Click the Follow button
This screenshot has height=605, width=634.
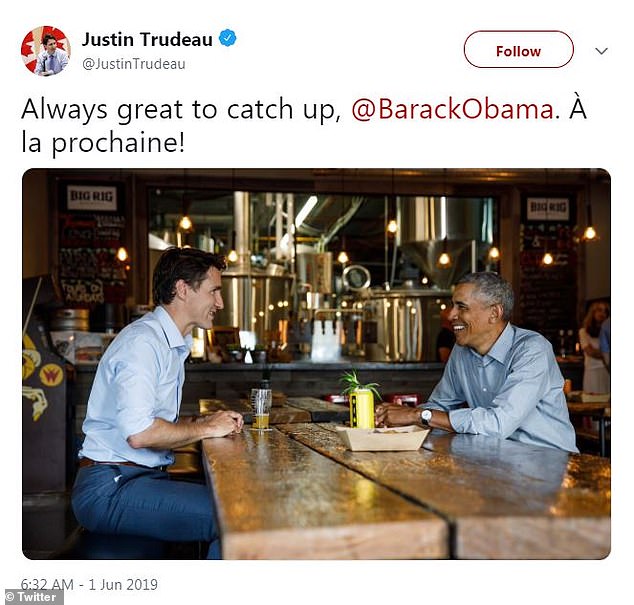click(x=518, y=49)
